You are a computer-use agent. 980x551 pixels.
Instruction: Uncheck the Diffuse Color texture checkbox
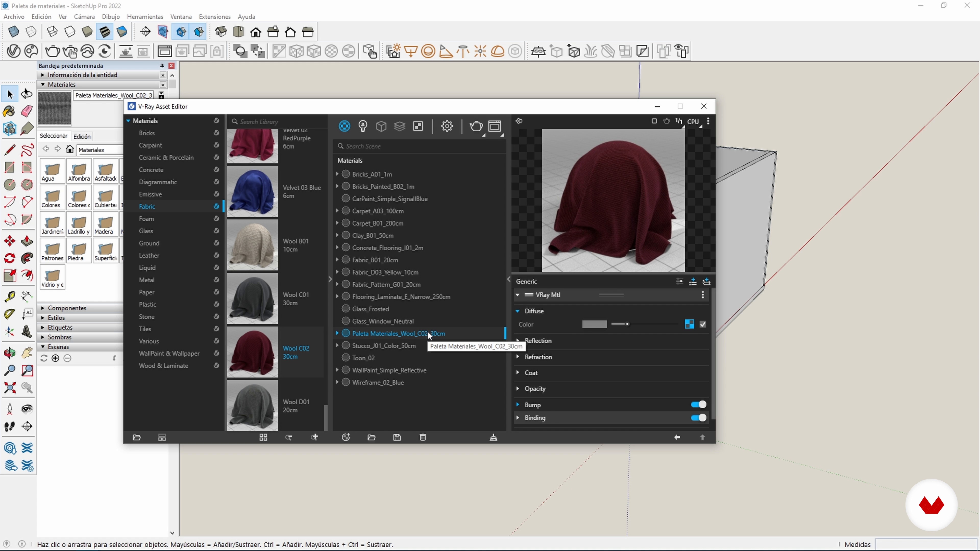coord(703,324)
